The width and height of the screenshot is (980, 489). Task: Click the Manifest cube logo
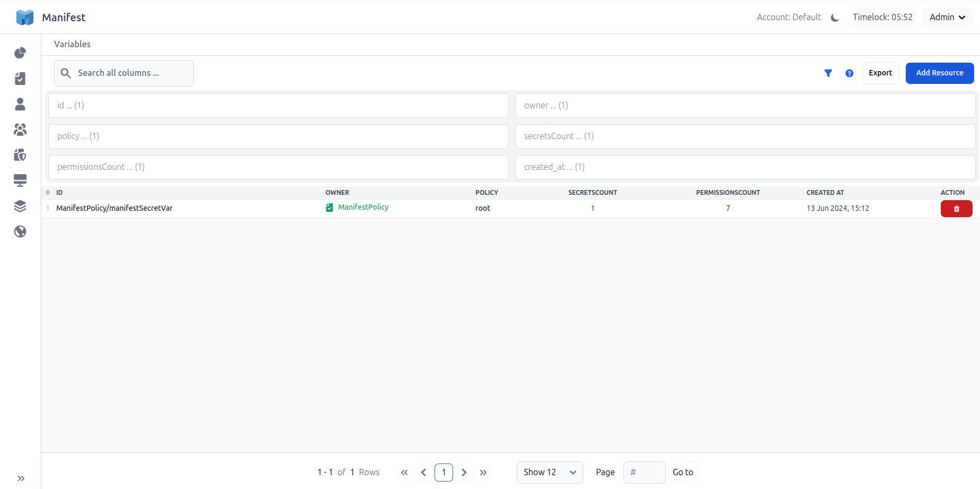(25, 18)
